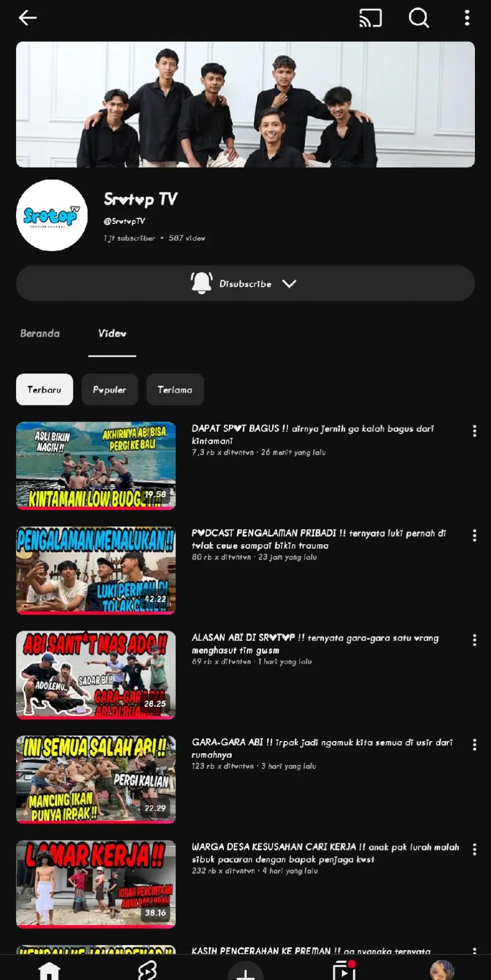491x980 pixels.
Task: Open the Shorts icon in bottom navigation
Action: coord(147,971)
